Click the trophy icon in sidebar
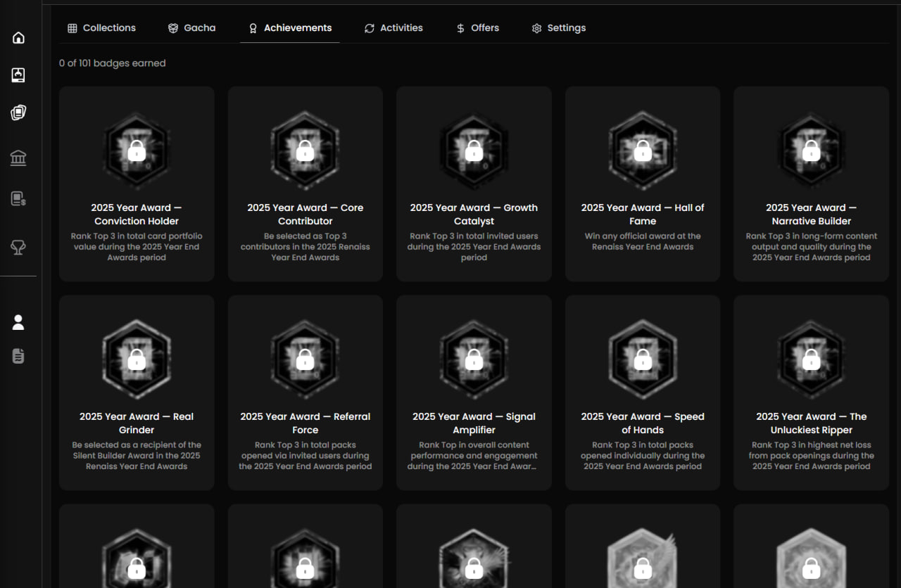The width and height of the screenshot is (901, 588). pyautogui.click(x=18, y=247)
